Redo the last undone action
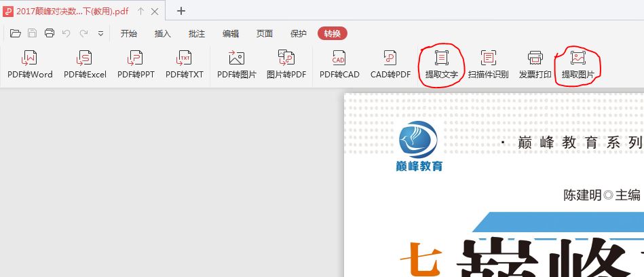This screenshot has height=277, width=644. click(83, 33)
